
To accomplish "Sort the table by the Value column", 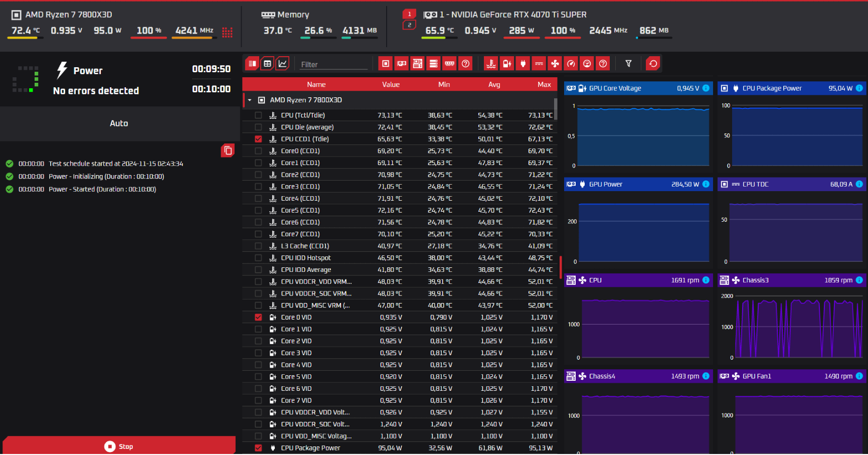I will tap(391, 85).
